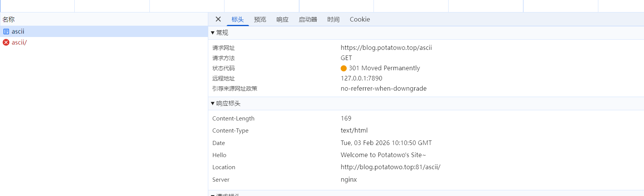644x196 pixels.
Task: Switch to the 响应 tab
Action: click(x=282, y=20)
